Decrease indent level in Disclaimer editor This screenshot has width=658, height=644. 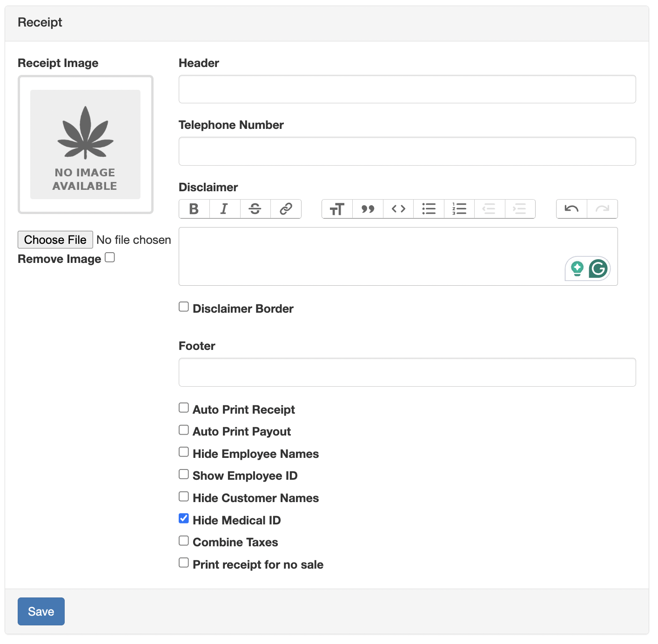coord(490,209)
